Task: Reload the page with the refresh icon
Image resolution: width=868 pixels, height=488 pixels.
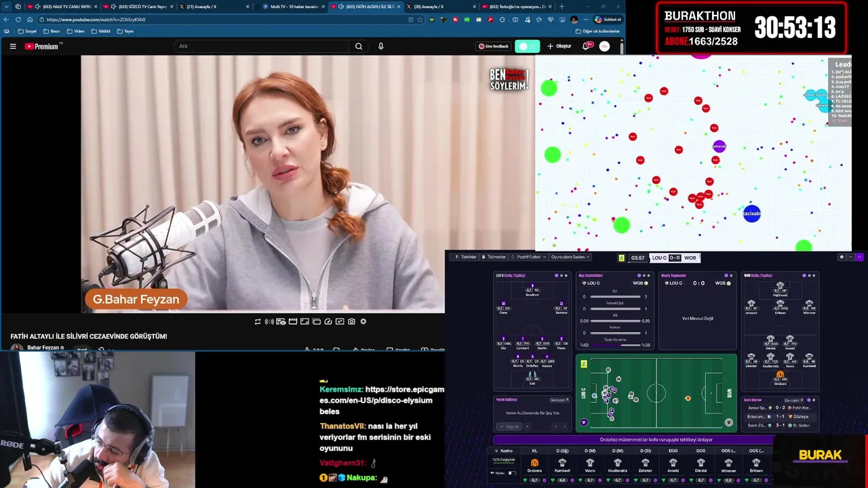Action: 18,19
